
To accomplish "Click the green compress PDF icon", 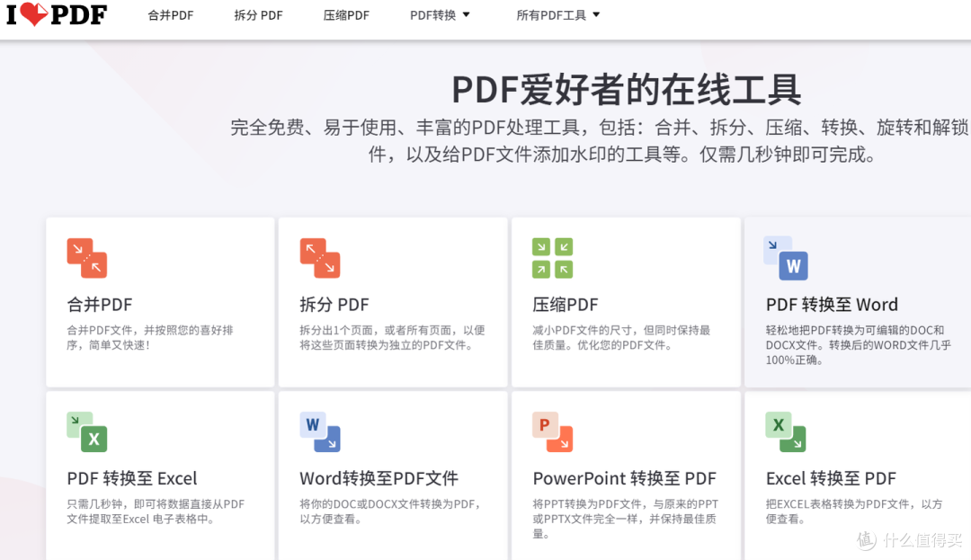I will [x=552, y=258].
